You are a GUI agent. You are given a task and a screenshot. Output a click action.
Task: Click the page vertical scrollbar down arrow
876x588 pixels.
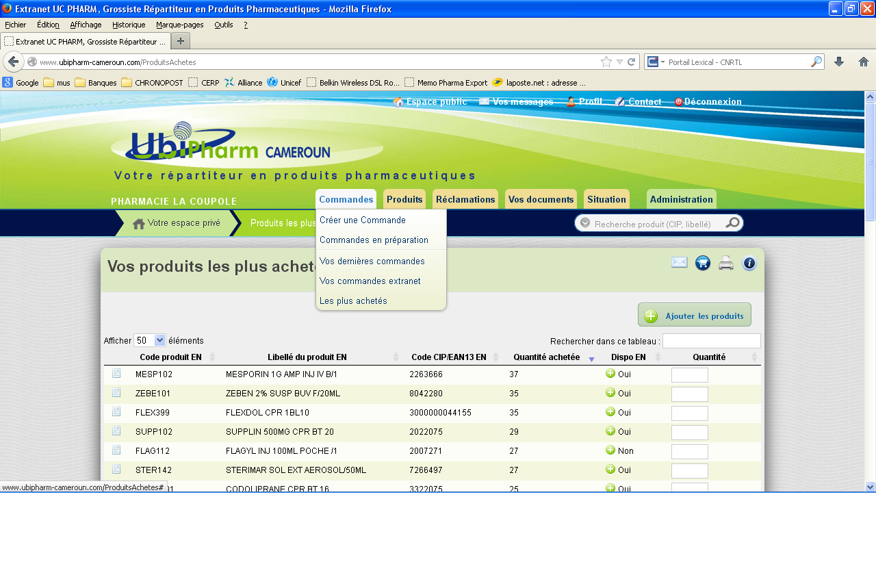coord(870,487)
